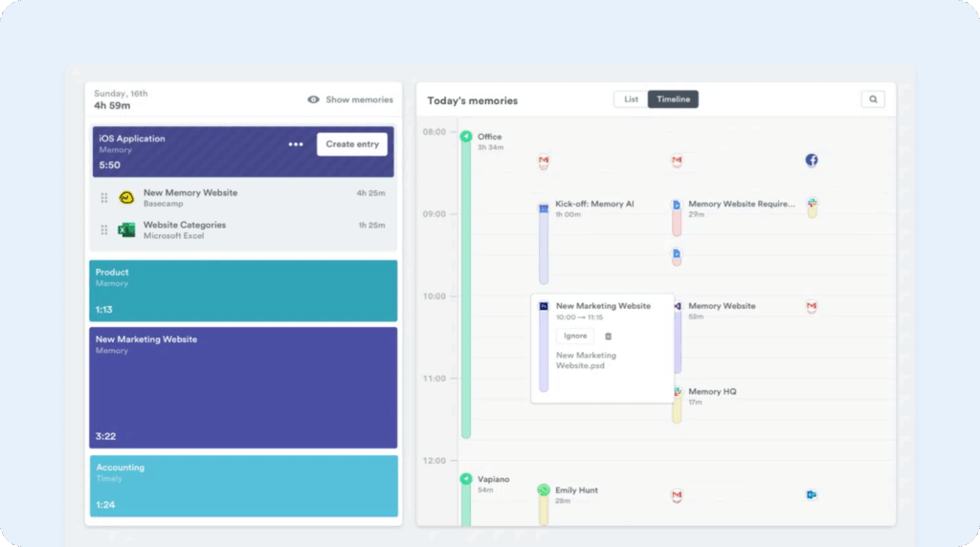Grab the drag handle beside Website Categories
Viewport: 980px width, 547px height.
[104, 230]
